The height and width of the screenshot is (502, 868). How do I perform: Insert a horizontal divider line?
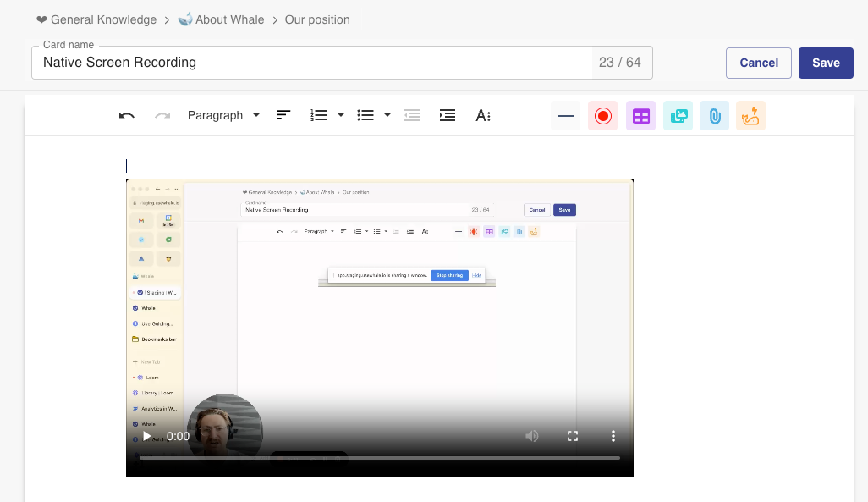566,116
